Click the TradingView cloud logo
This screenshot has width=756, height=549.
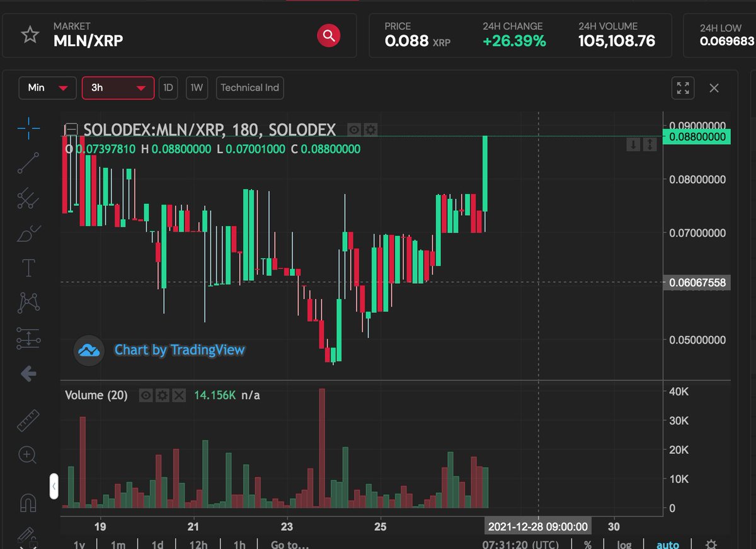[x=89, y=350]
